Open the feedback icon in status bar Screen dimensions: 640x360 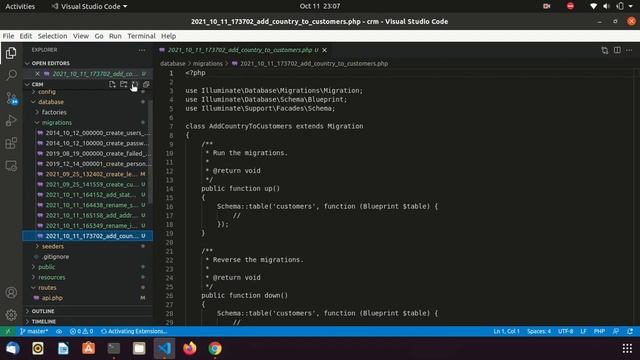616,331
